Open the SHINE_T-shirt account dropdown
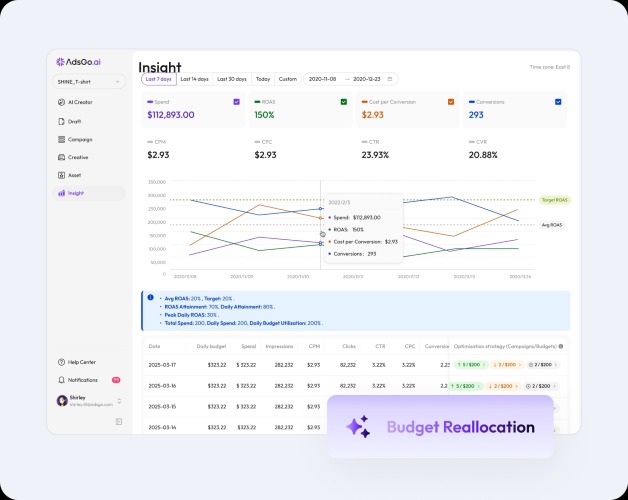Viewport: 628px width, 500px height. (x=89, y=82)
